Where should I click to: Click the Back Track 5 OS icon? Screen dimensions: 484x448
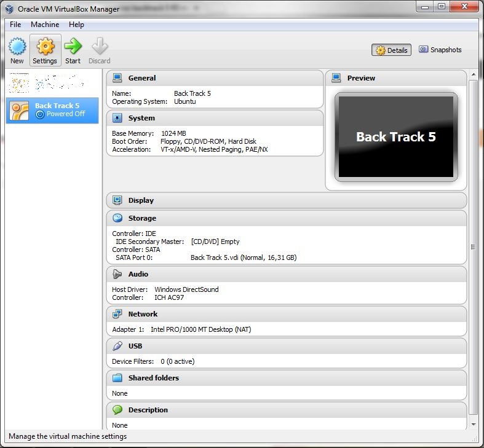point(19,110)
